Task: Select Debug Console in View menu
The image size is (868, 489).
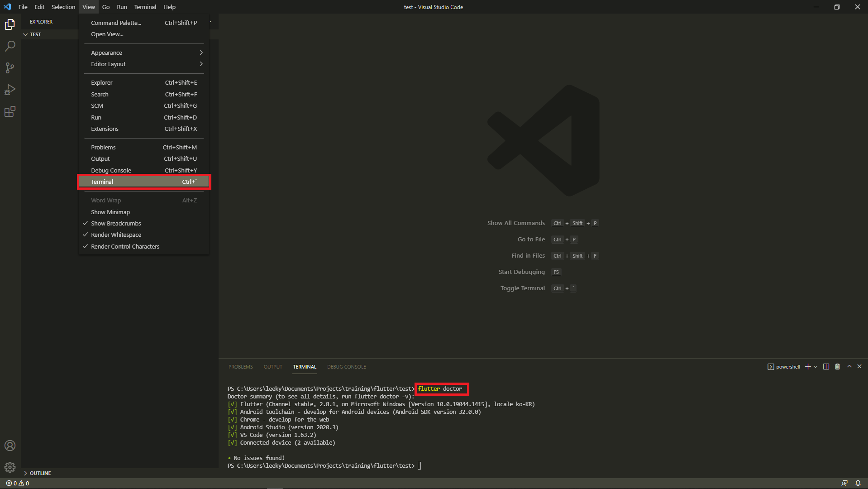Action: (144, 171)
